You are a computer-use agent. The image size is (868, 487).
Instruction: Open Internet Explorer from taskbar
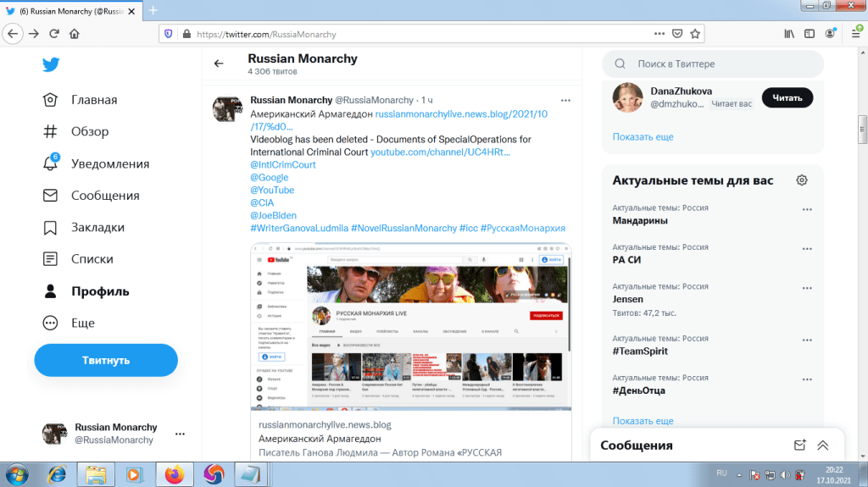click(57, 475)
